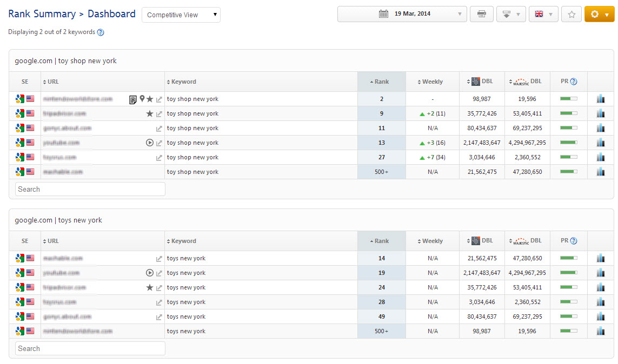Open external link icon in rank 11 row
618x364 pixels.
(x=159, y=129)
